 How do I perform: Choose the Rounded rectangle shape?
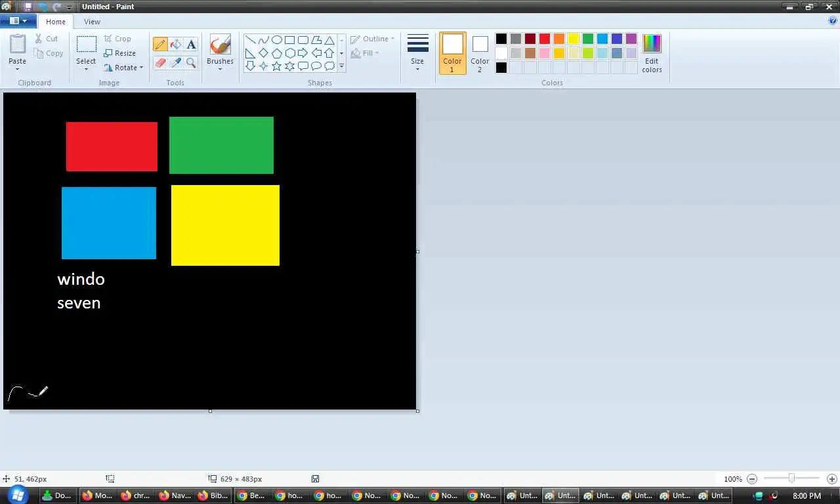tap(303, 40)
